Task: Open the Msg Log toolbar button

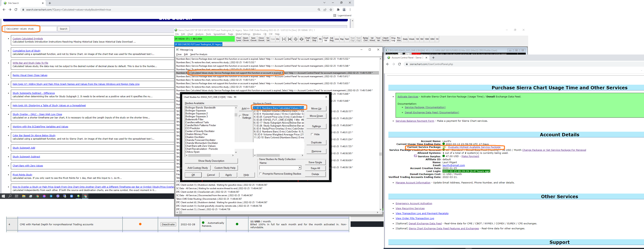Action: tap(393, 39)
